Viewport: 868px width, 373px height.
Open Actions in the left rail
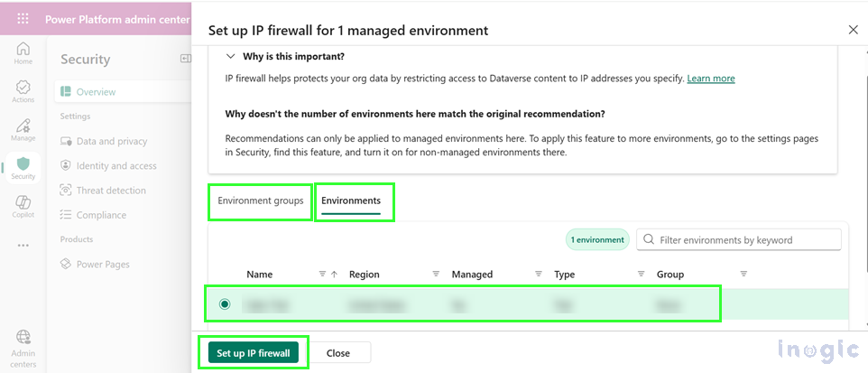coord(23,91)
